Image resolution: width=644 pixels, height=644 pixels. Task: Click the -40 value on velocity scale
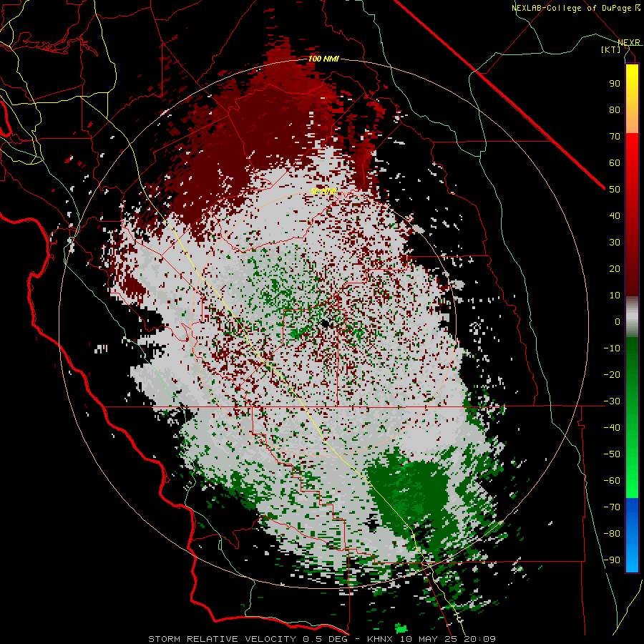[612, 428]
